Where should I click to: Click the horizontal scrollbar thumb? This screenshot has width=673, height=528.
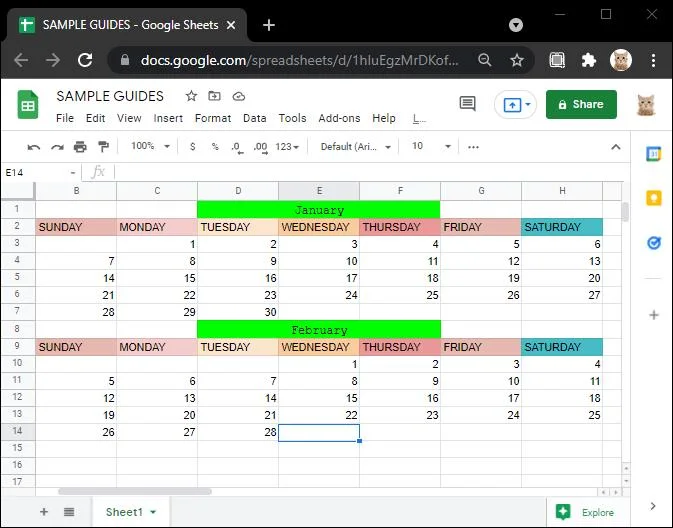[135, 492]
